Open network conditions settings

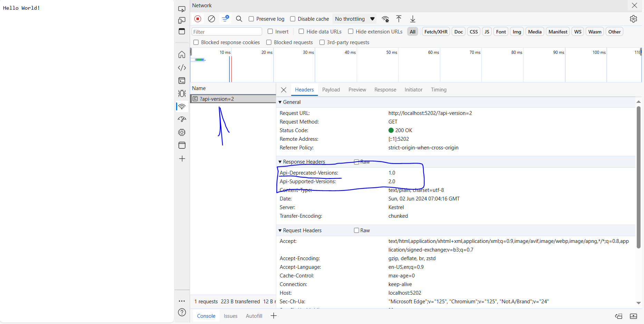pos(385,19)
